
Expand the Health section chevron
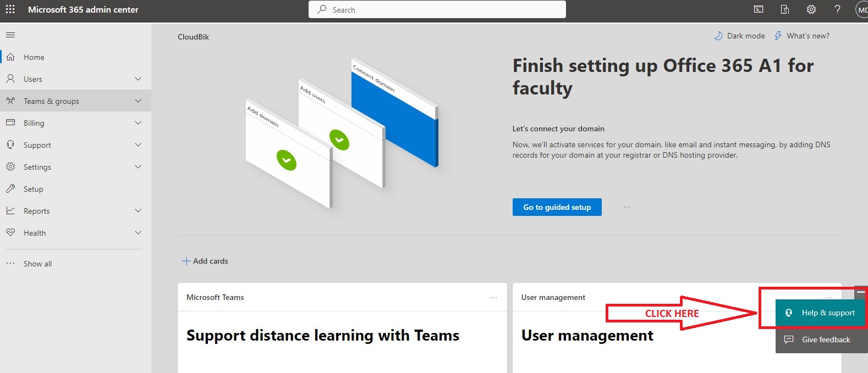pyautogui.click(x=138, y=233)
